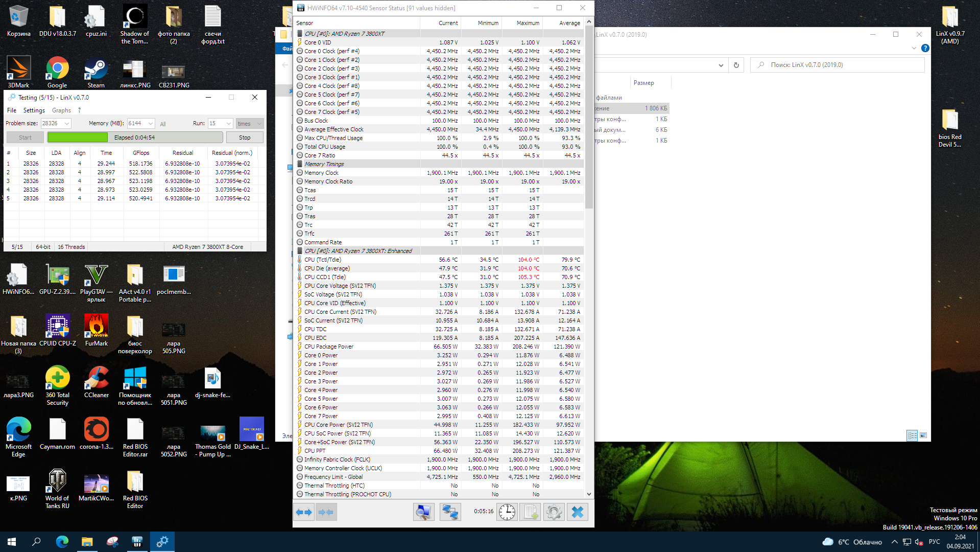
Task: Open HWiNFO sensor settings gear
Action: tap(554, 512)
